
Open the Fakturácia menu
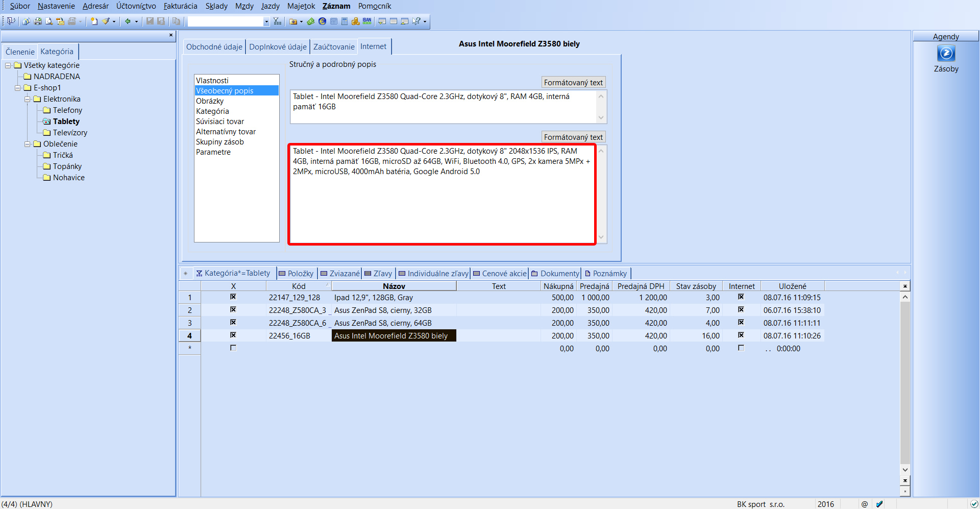coord(180,6)
